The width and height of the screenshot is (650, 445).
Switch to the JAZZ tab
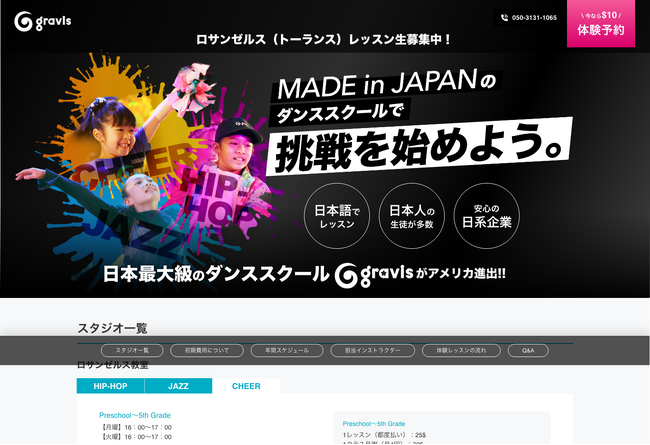coord(178,386)
